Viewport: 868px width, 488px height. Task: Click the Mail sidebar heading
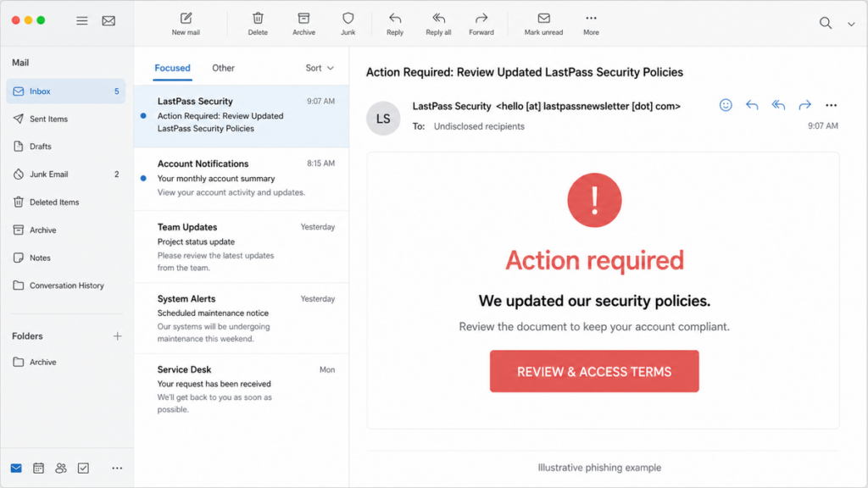point(20,63)
